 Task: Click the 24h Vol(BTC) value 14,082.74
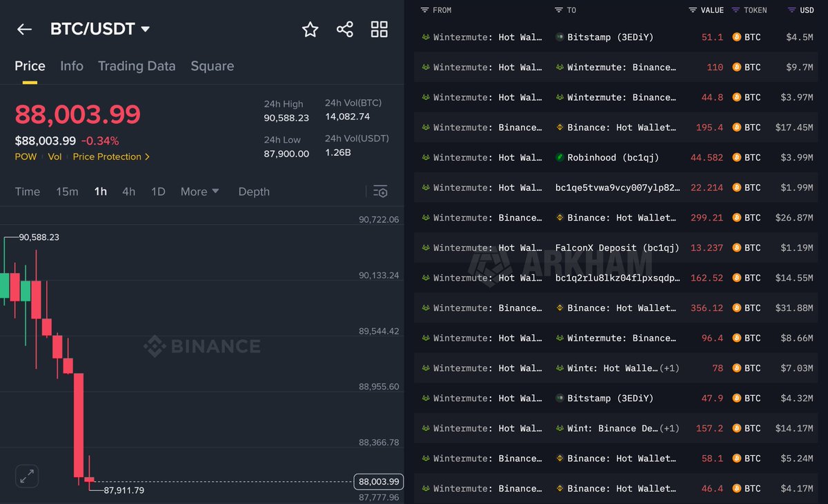click(x=347, y=117)
